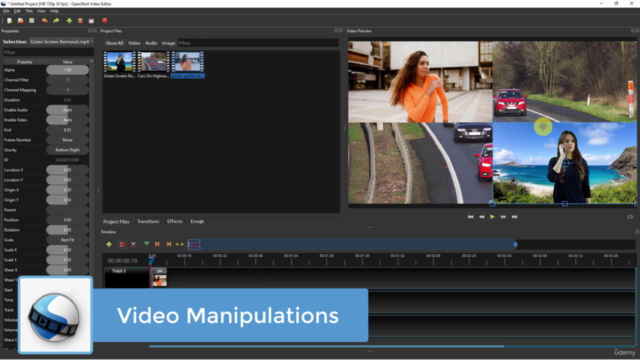This screenshot has height=360, width=640.
Task: Click the Project Files filter input field
Action: click(x=258, y=43)
